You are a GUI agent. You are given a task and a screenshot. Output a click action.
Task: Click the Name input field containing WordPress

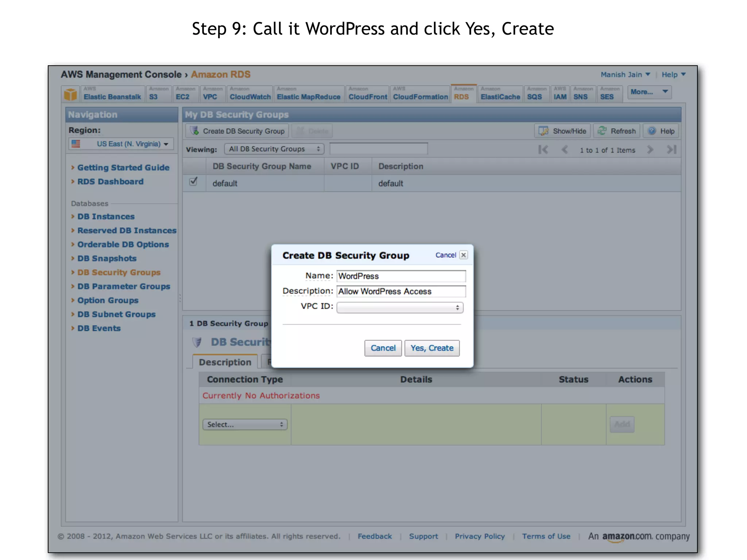point(401,276)
